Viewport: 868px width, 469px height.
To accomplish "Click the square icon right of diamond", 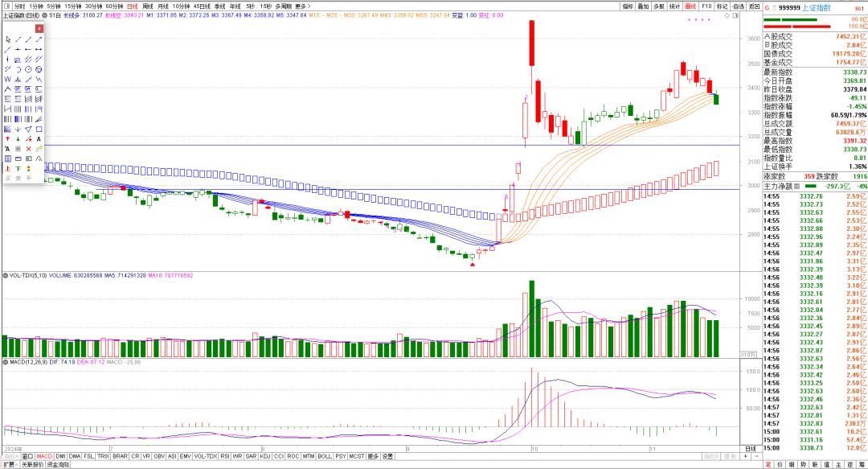I will pos(735,15).
